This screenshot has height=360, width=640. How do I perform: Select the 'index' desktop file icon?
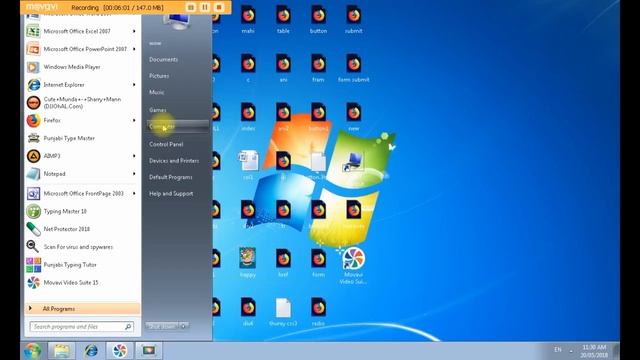pos(248,117)
